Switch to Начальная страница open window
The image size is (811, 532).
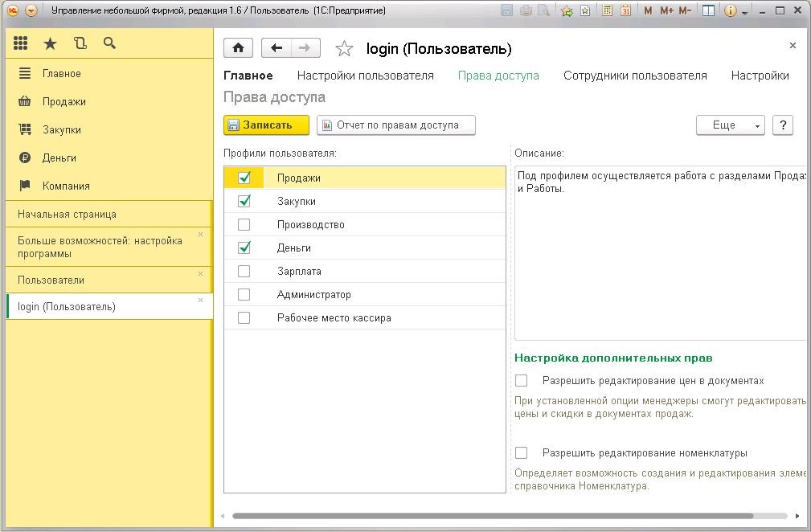(x=109, y=214)
